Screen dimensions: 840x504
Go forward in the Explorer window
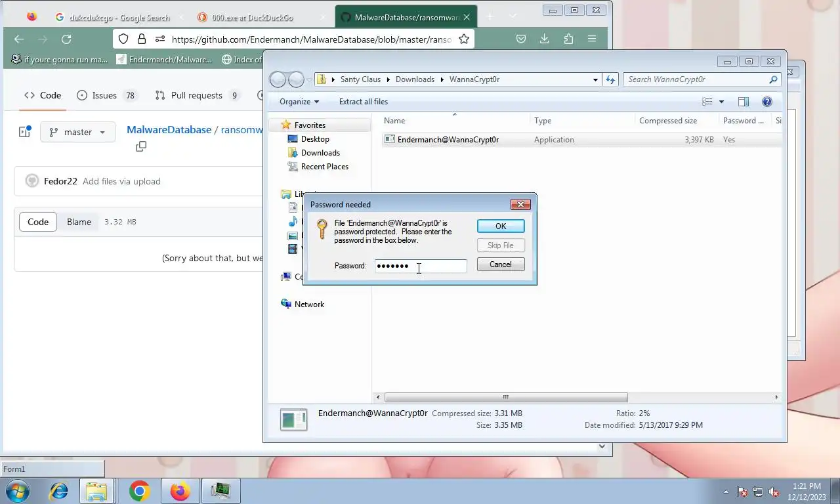pyautogui.click(x=296, y=79)
